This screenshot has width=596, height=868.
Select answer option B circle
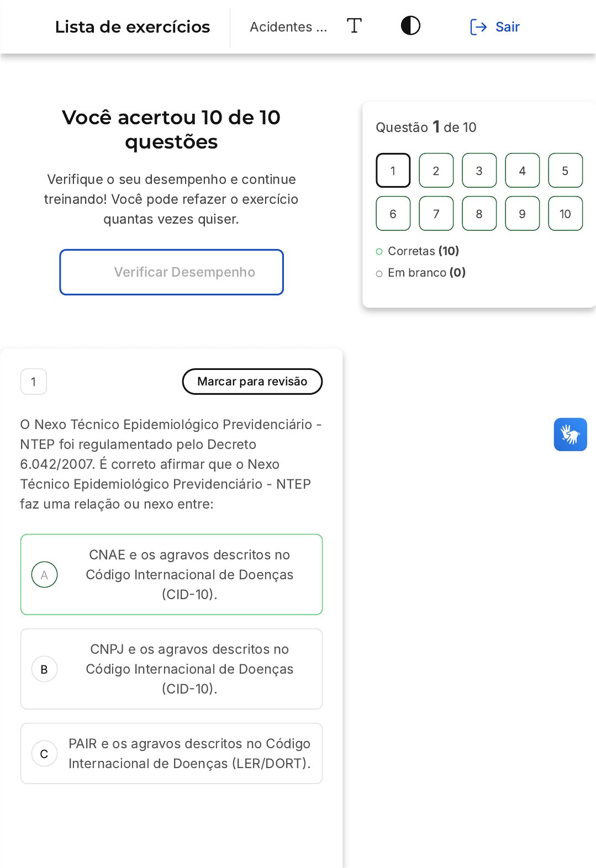44,669
